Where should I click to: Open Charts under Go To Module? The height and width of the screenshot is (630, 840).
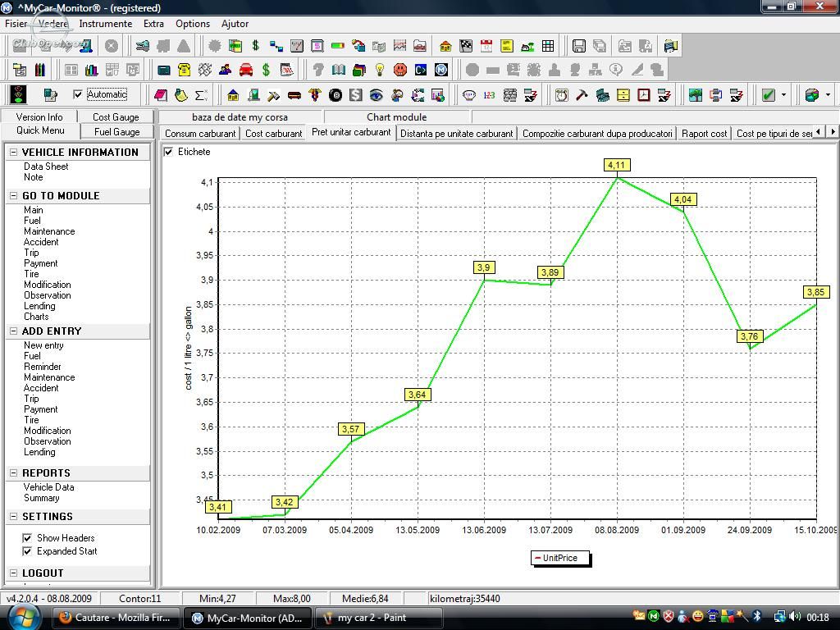point(36,317)
